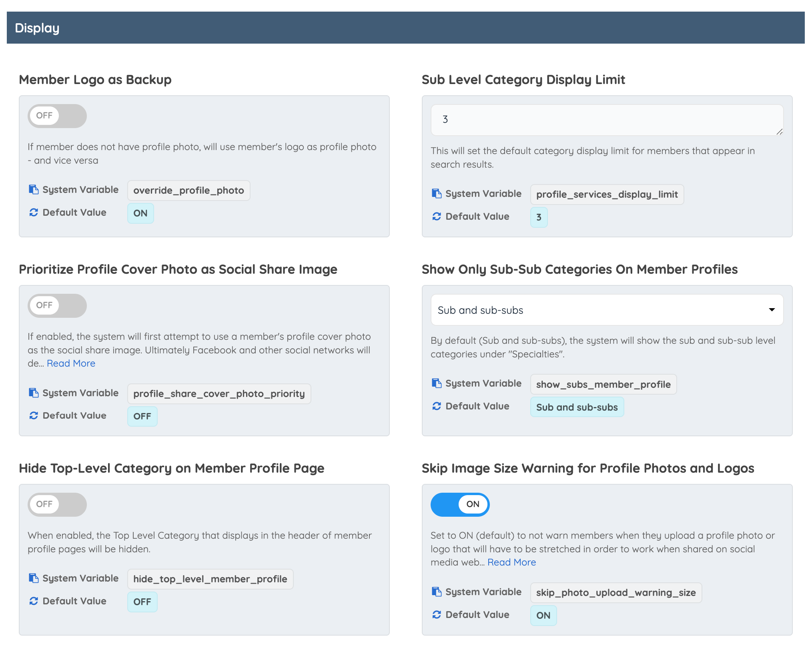Select the skip_photo_upload_warning_size variable name
The height and width of the screenshot is (650, 812).
616,593
